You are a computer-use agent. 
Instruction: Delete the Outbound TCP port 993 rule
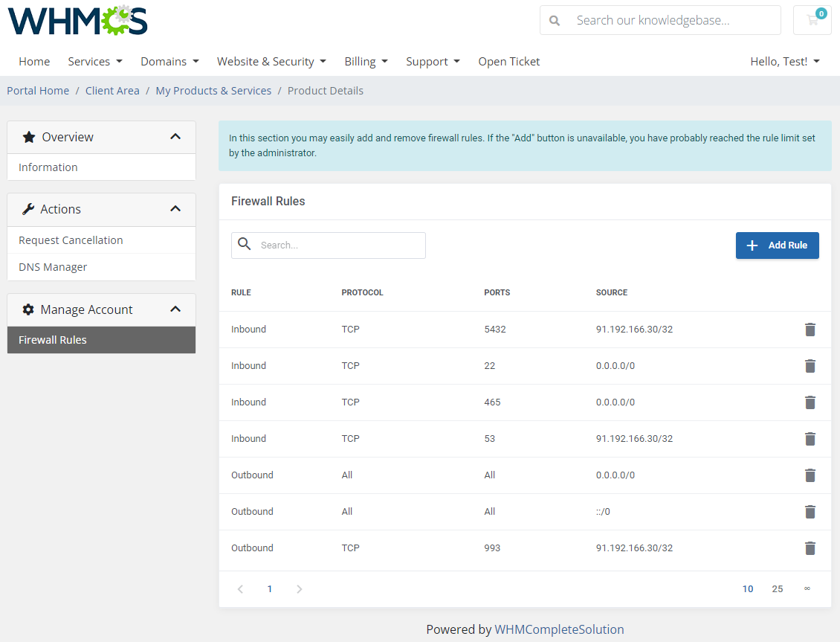point(810,548)
